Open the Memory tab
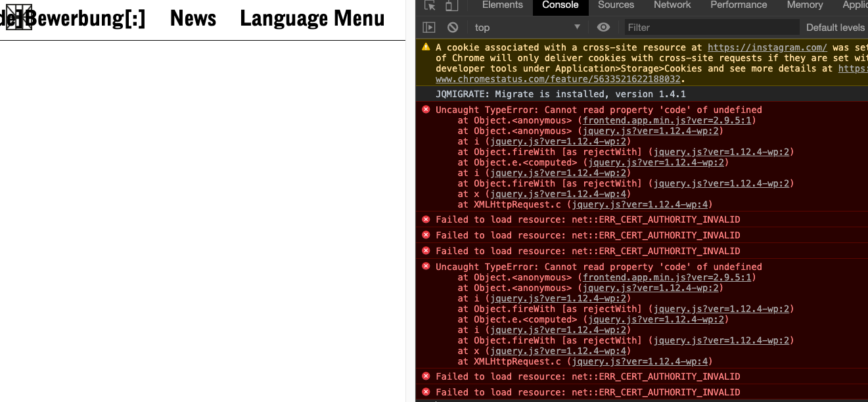 coord(804,5)
